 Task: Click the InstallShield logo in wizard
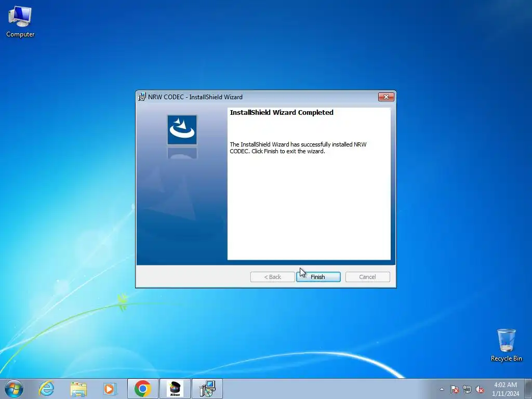[182, 130]
